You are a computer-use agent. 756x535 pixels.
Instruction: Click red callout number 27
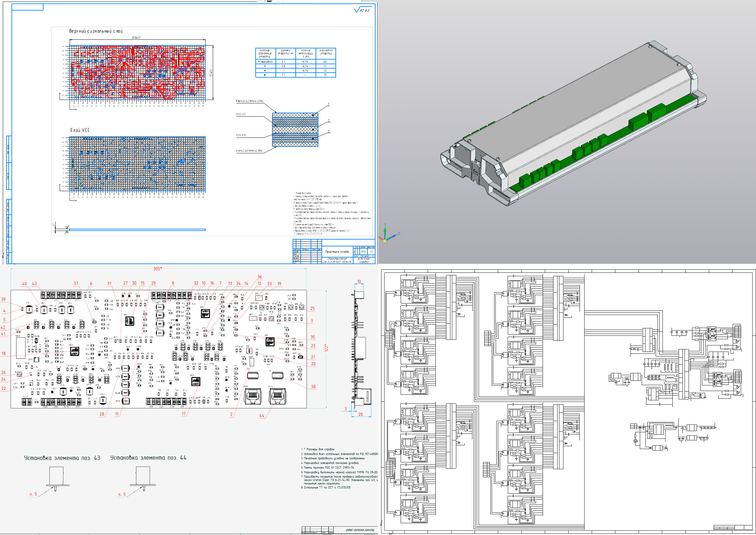[125, 283]
